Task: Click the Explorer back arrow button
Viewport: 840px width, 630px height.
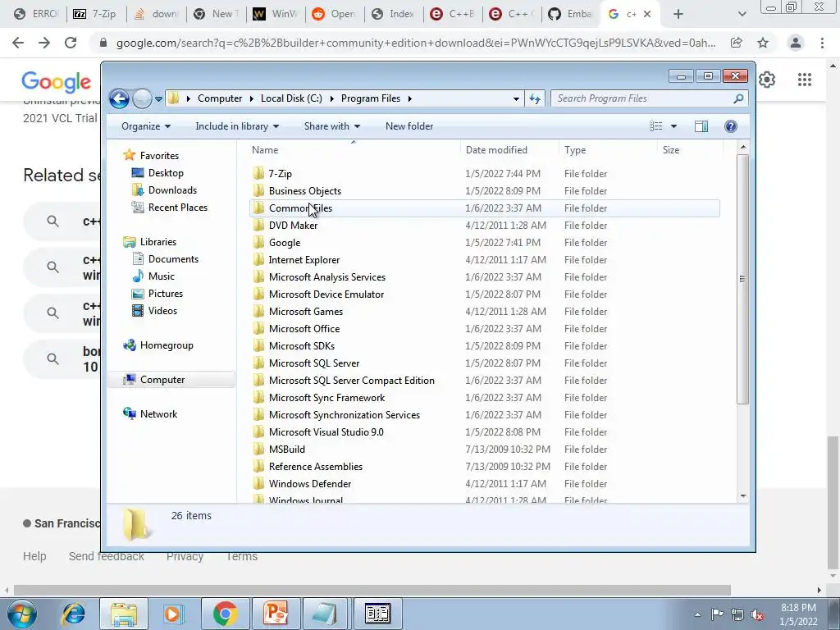Action: (x=119, y=98)
